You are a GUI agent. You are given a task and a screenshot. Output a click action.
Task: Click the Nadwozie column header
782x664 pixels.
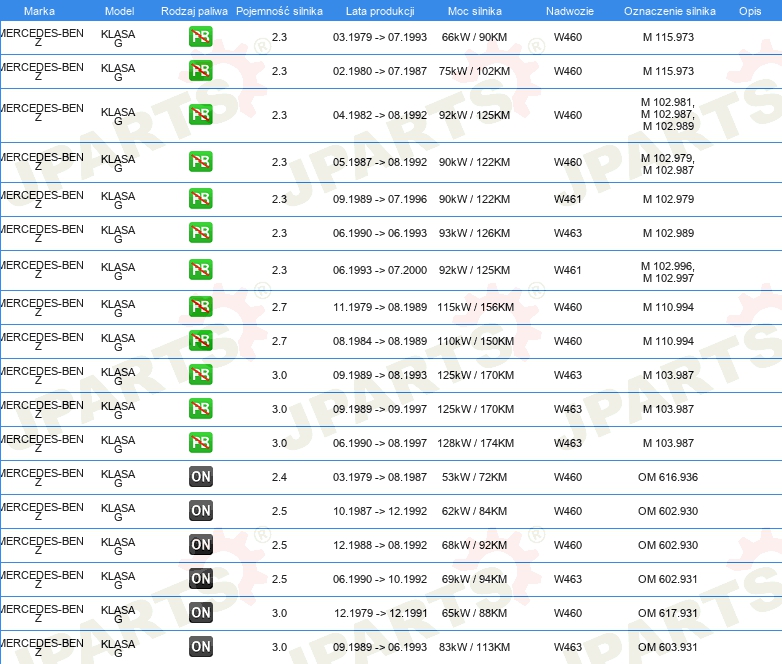567,11
